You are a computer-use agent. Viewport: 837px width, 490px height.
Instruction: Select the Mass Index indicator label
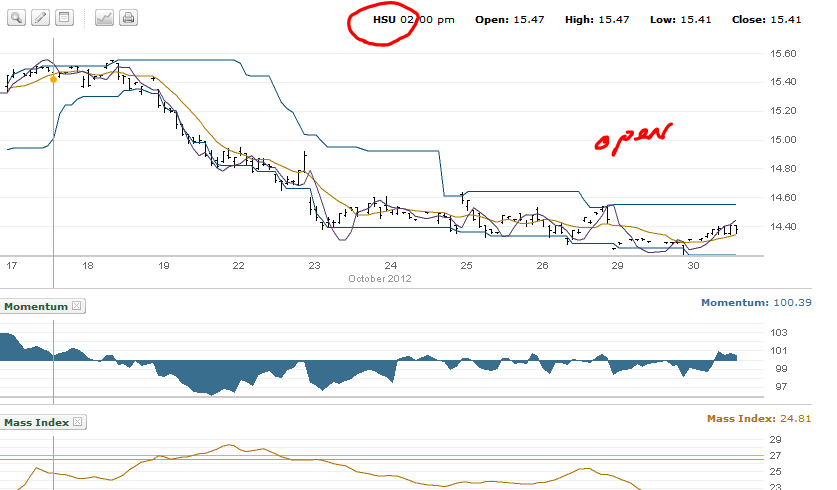pos(36,422)
